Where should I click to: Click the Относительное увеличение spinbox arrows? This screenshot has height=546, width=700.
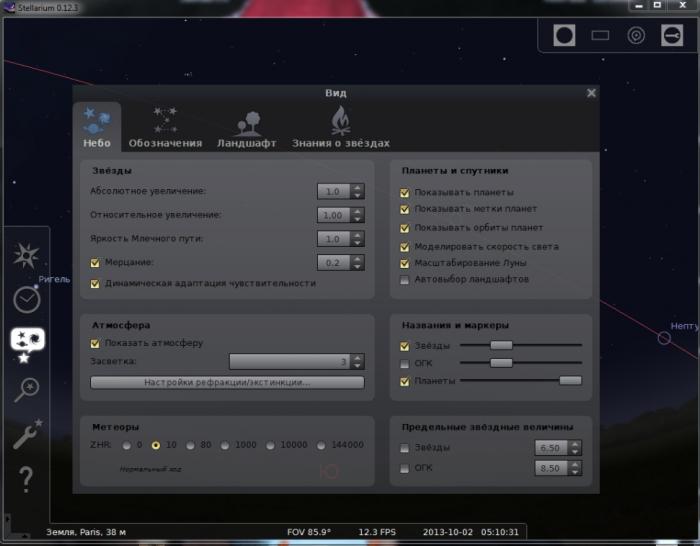click(x=357, y=215)
